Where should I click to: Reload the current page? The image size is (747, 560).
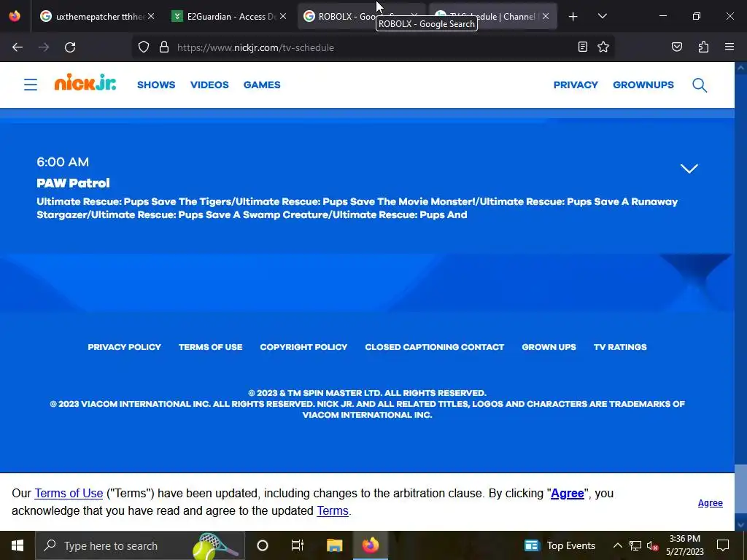point(70,47)
